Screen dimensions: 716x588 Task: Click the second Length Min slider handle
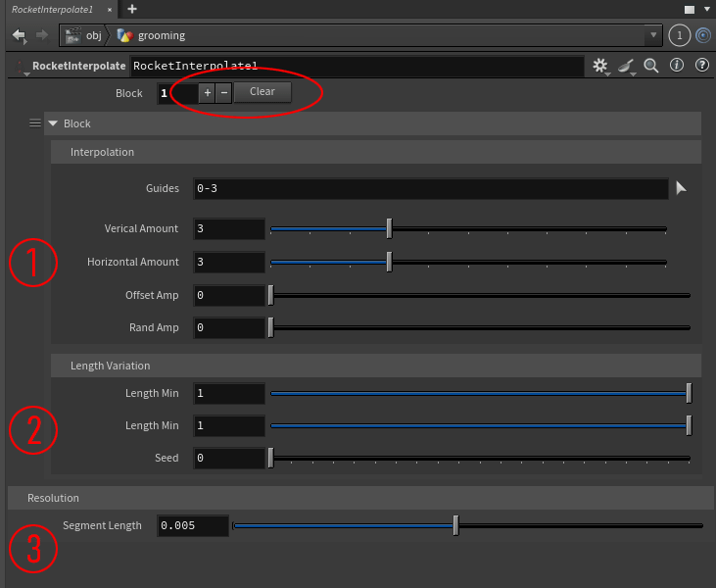tap(689, 425)
